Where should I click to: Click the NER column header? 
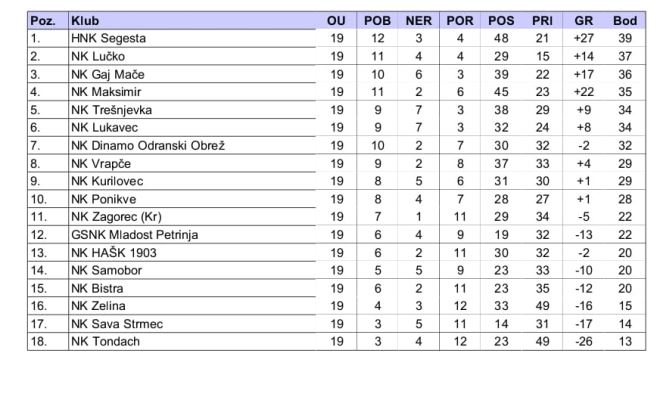point(419,20)
